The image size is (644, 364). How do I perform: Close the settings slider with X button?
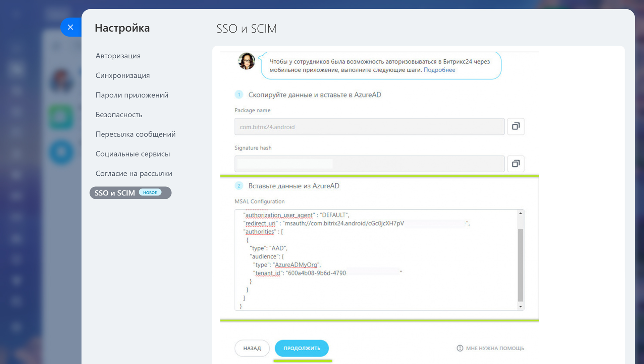click(70, 27)
